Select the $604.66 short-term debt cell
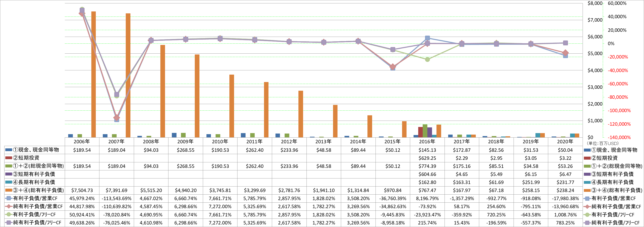 coord(427,174)
